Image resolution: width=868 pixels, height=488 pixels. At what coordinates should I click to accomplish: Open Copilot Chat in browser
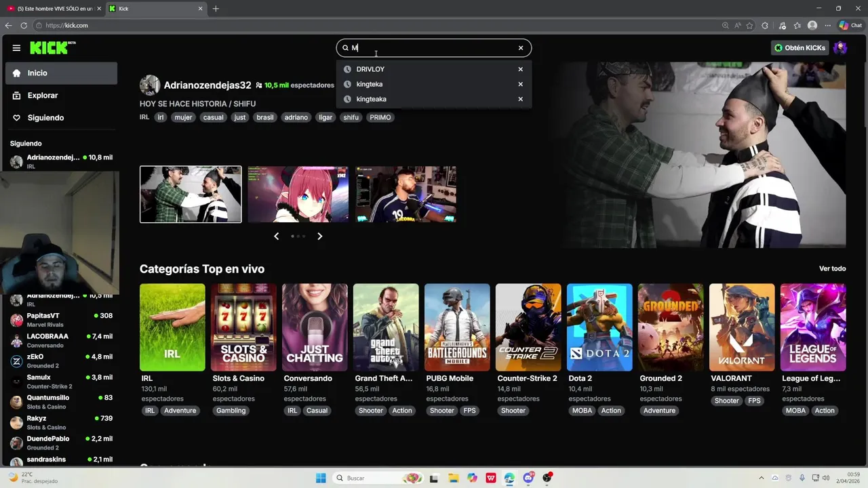tap(850, 26)
